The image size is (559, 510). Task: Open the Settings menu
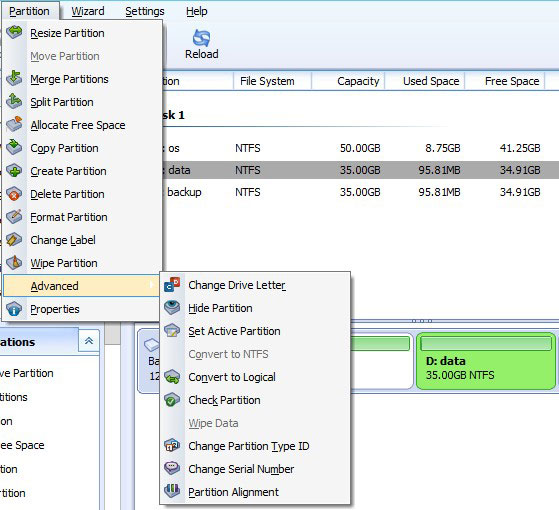point(145,11)
